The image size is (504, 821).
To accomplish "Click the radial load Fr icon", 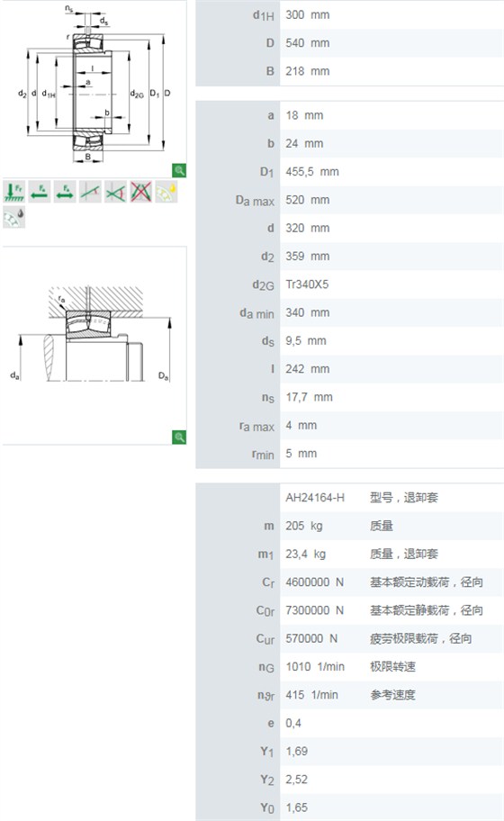I will pos(14,192).
